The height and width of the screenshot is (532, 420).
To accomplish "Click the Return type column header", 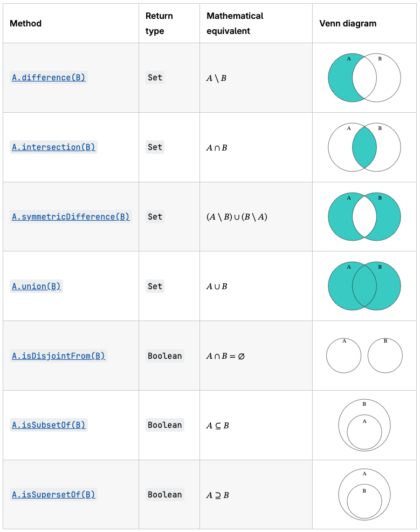I will coord(159,24).
